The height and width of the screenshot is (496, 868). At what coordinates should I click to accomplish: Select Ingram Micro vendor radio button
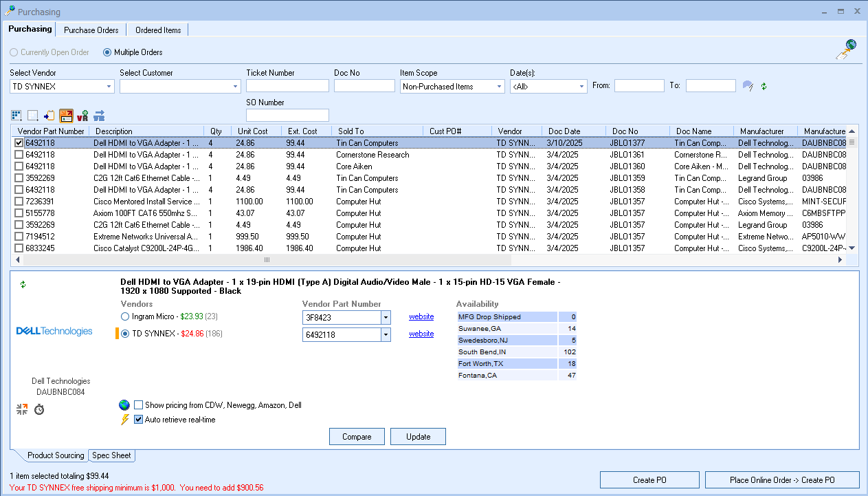(x=124, y=316)
